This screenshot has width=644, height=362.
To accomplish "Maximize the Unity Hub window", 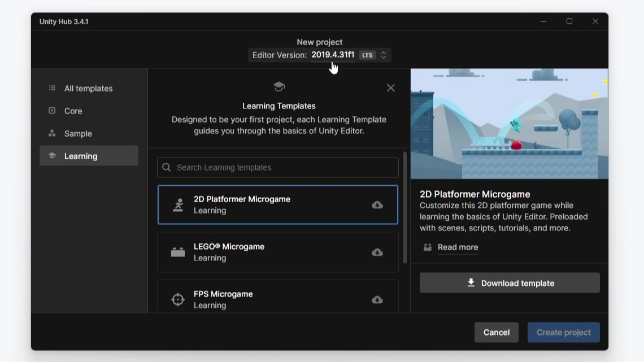I will 569,21.
